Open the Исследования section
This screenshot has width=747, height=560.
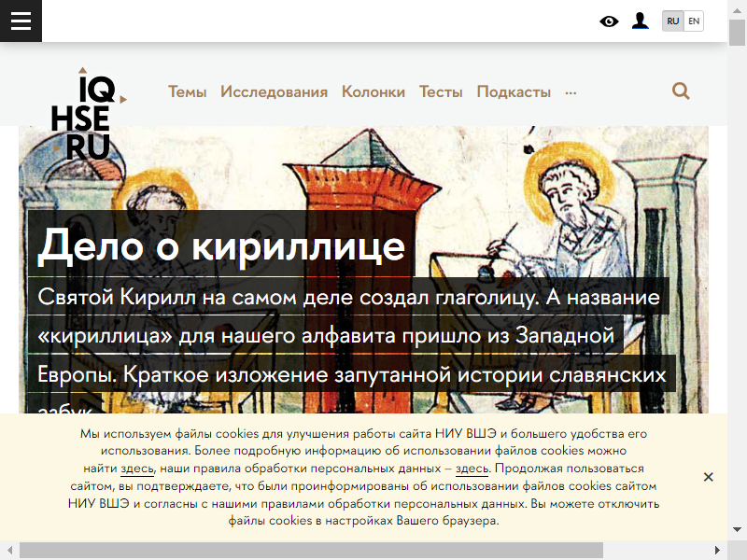tap(274, 91)
